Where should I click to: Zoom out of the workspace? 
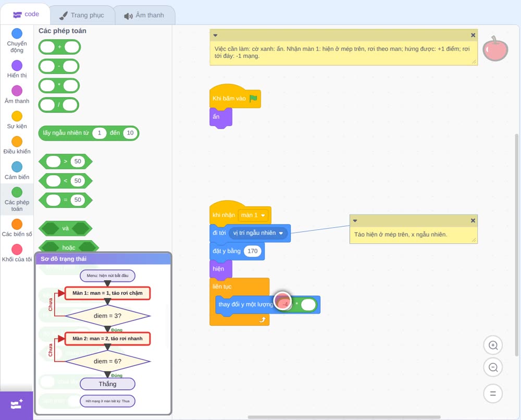(493, 367)
